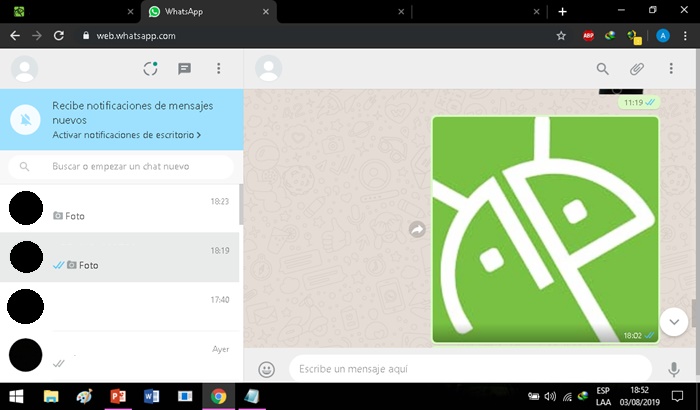Go forward with the browser forward arrow
The image size is (700, 410).
(x=37, y=36)
